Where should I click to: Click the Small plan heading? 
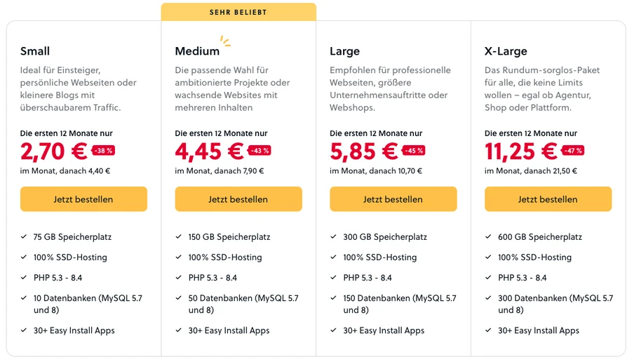[x=35, y=51]
